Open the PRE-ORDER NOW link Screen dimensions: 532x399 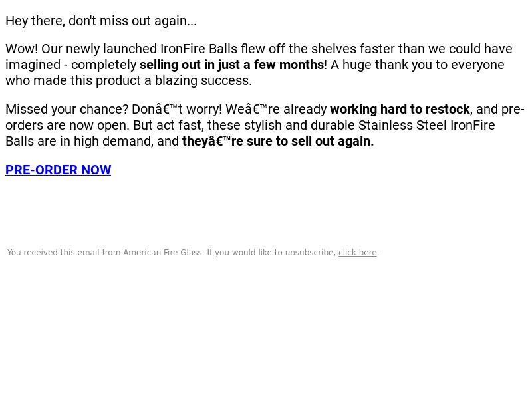(x=58, y=170)
